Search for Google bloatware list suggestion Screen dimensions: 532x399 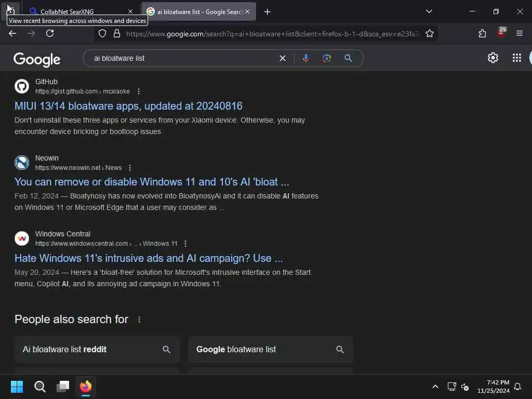pyautogui.click(x=271, y=350)
